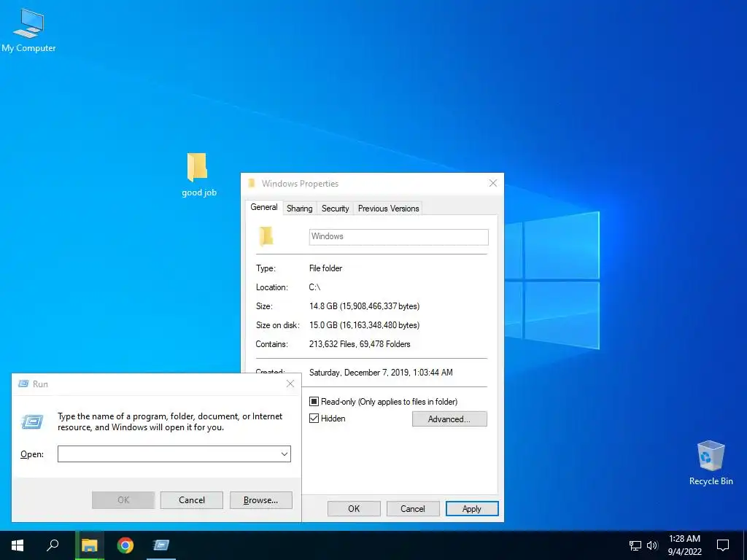The height and width of the screenshot is (560, 747).
Task: Open taskbar search magnifier
Action: 53,545
